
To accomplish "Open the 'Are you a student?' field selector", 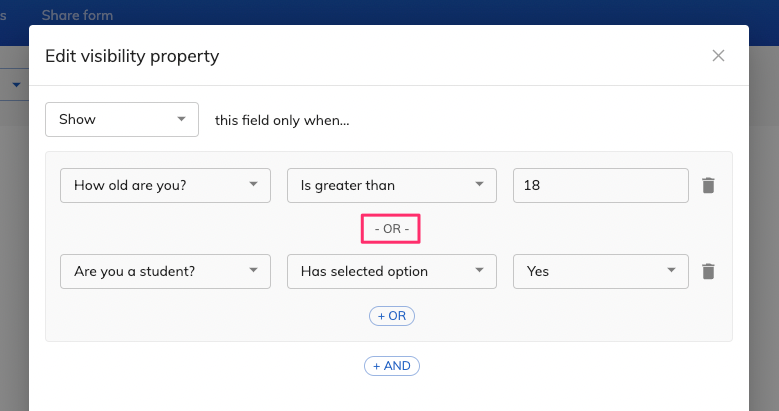I will [x=165, y=271].
